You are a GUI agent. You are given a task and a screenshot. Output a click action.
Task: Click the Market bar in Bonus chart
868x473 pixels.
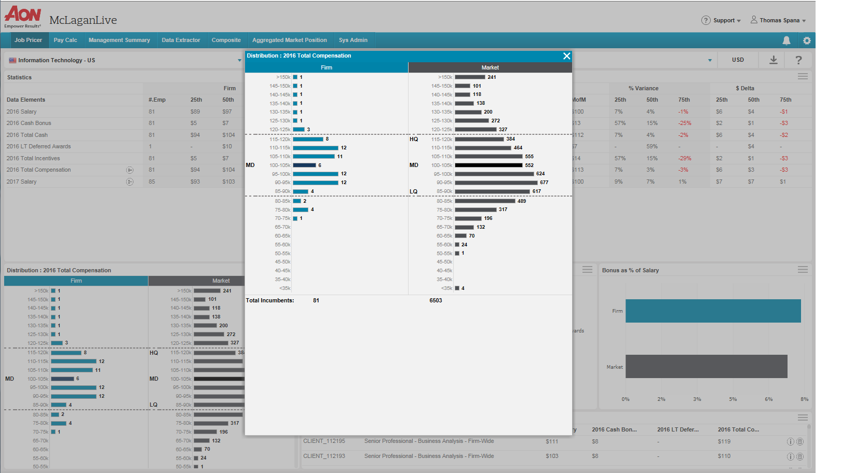pos(706,366)
